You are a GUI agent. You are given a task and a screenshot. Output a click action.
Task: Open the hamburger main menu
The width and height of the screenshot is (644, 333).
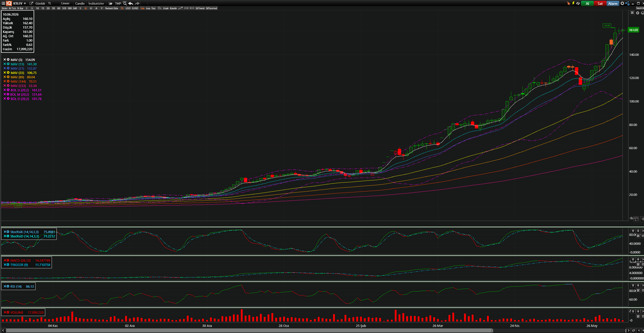3,3
